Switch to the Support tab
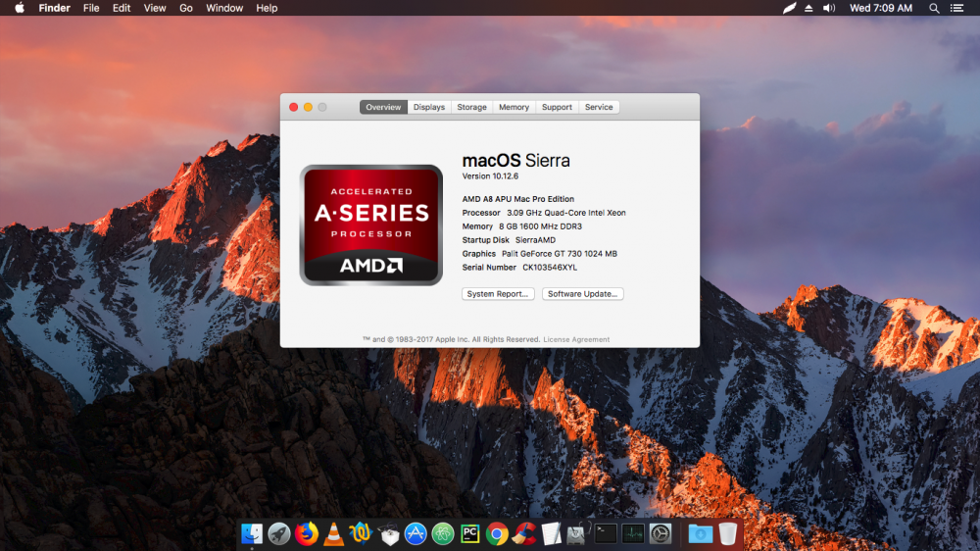Viewport: 980px width, 551px height. 557,107
